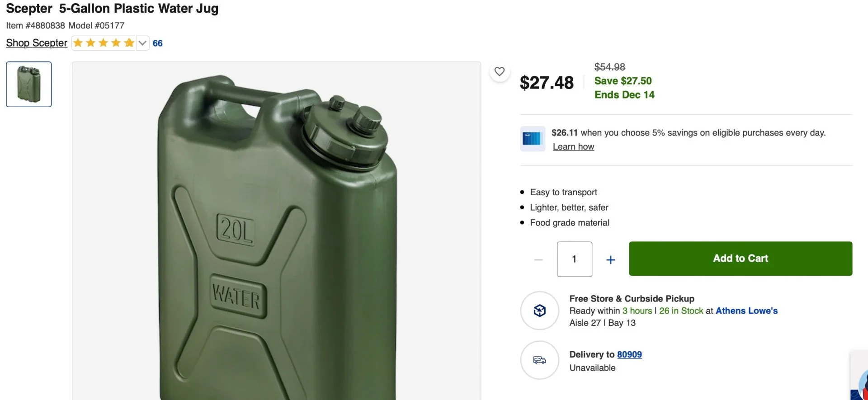Click the Lowe's credit card icon
This screenshot has height=400, width=868.
pos(532,139)
